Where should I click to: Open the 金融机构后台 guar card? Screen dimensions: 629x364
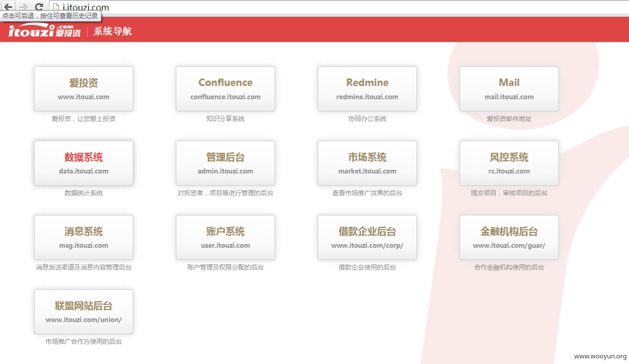tap(509, 237)
